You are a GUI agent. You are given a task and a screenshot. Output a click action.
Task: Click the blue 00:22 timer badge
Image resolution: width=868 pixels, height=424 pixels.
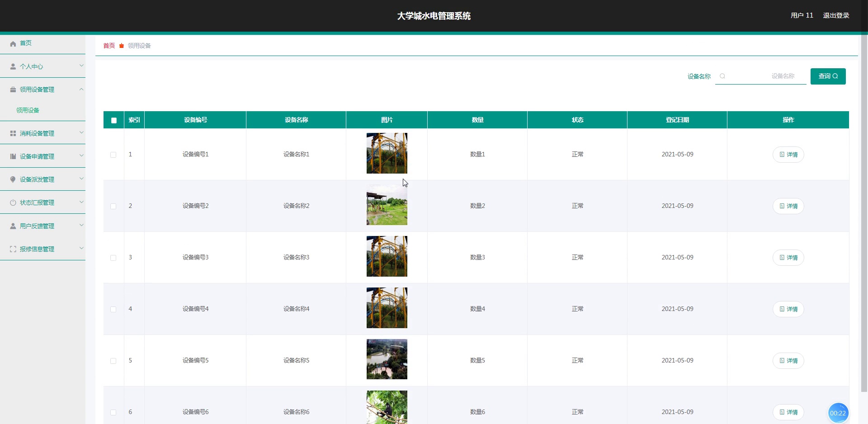[838, 413]
